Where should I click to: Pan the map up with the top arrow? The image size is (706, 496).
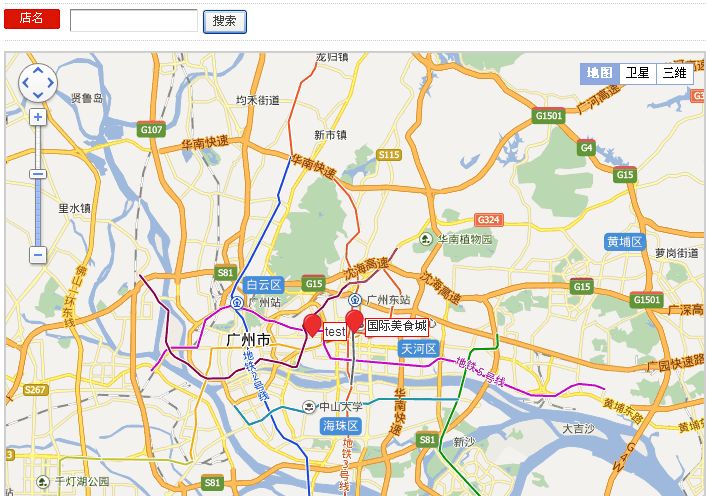[38, 70]
